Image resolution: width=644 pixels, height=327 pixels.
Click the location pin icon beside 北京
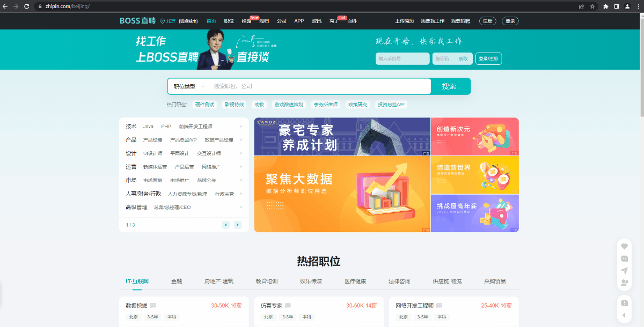tap(163, 21)
